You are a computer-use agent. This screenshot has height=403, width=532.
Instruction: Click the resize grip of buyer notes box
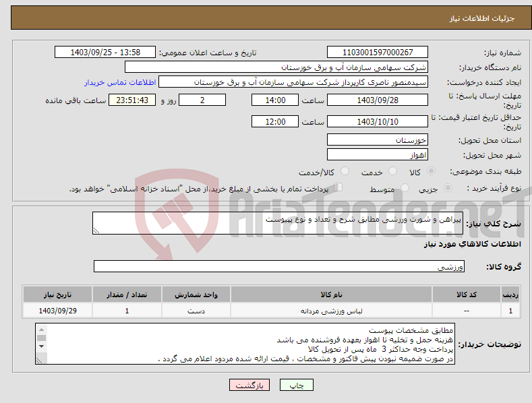39,361
